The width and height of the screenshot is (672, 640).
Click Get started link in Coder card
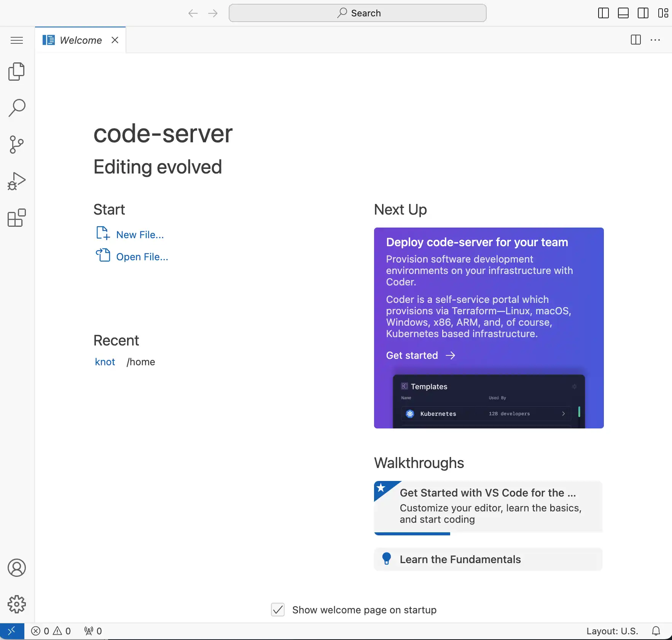pyautogui.click(x=412, y=355)
